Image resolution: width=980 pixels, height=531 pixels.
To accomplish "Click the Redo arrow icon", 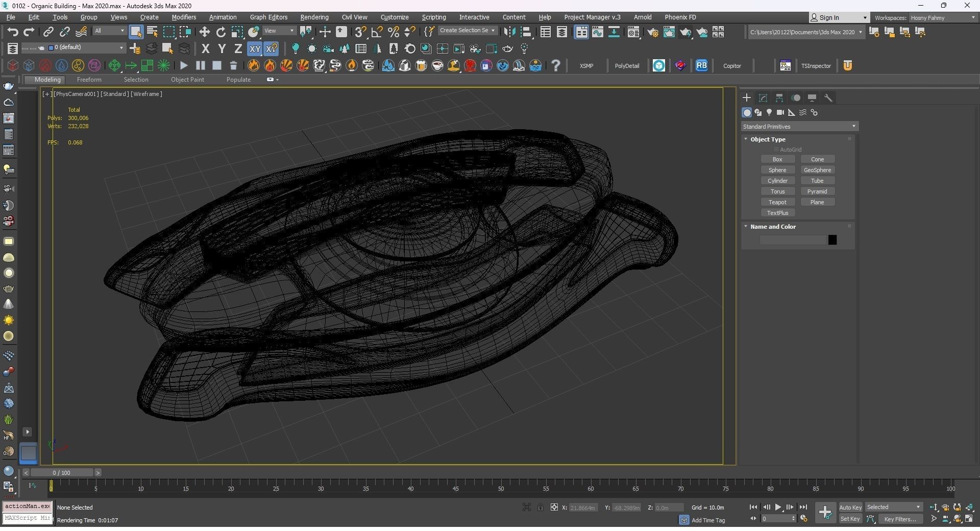I will [29, 32].
